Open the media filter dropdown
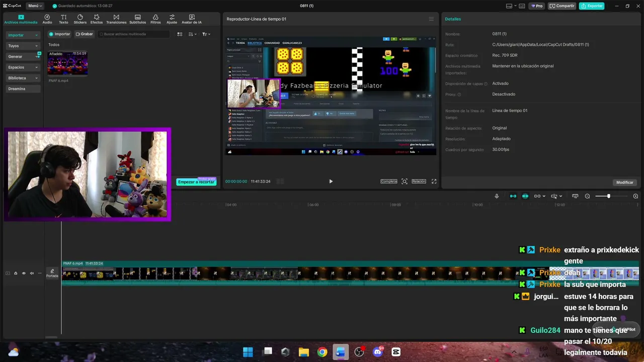 206,34
